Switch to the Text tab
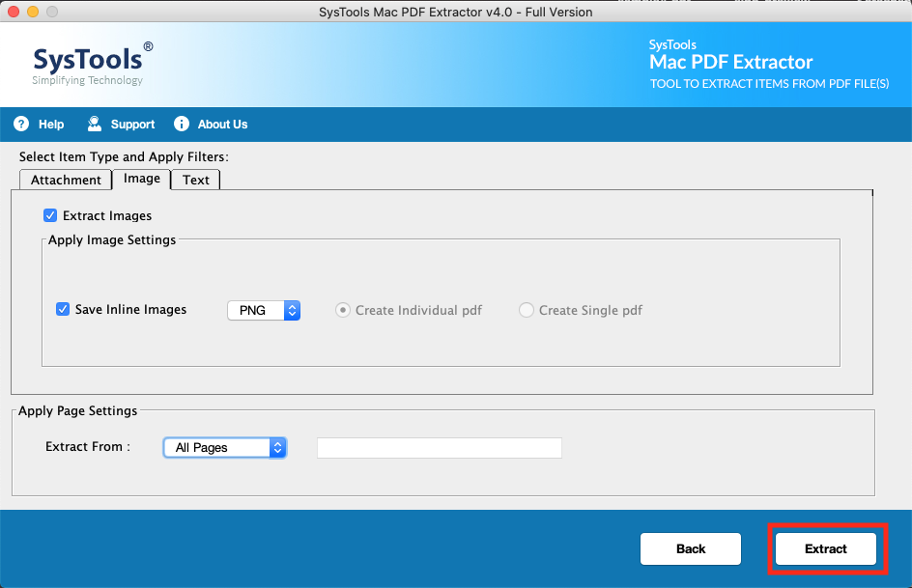Screen dimensions: 912x588 coord(196,181)
